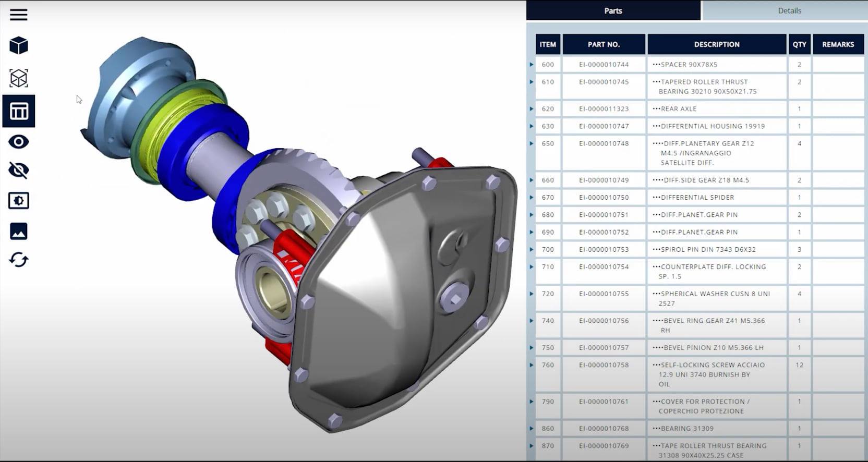Expand the row arrow for item 870

532,446
